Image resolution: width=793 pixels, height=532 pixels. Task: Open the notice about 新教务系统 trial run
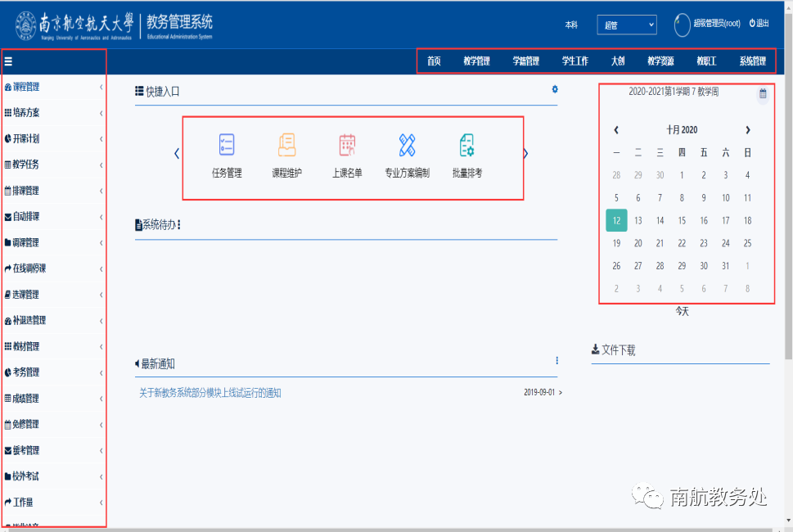click(x=210, y=393)
